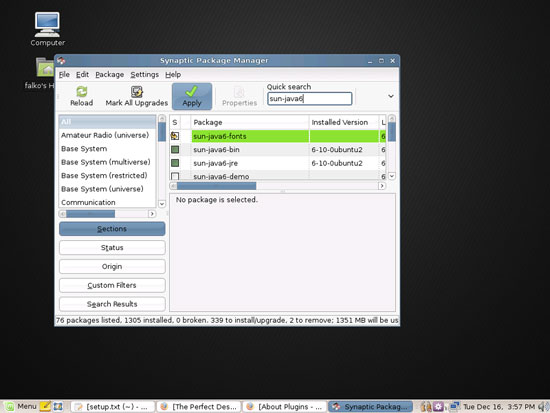
Task: Click package list scroll up arrow
Action: [392, 118]
